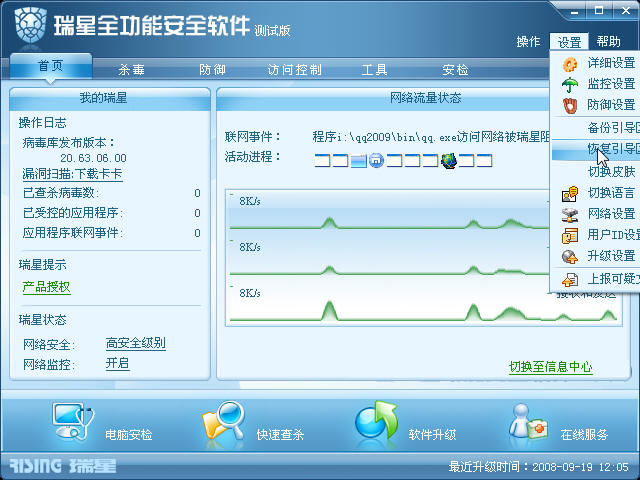Click the 已查杀病毒数 row
The image size is (640, 480).
tap(111, 193)
